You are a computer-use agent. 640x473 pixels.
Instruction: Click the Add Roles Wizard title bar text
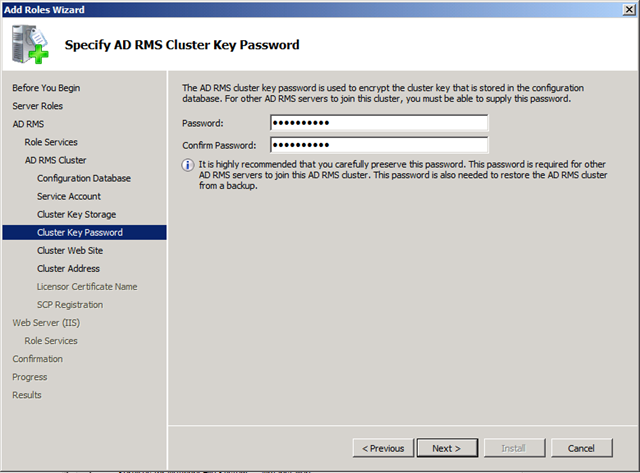coord(44,9)
